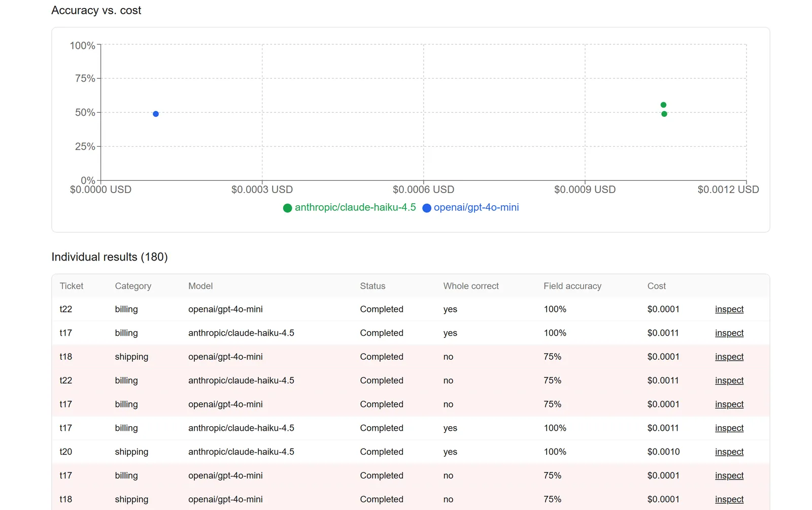The image size is (812, 510).
Task: Click the Status column header
Action: 373,286
